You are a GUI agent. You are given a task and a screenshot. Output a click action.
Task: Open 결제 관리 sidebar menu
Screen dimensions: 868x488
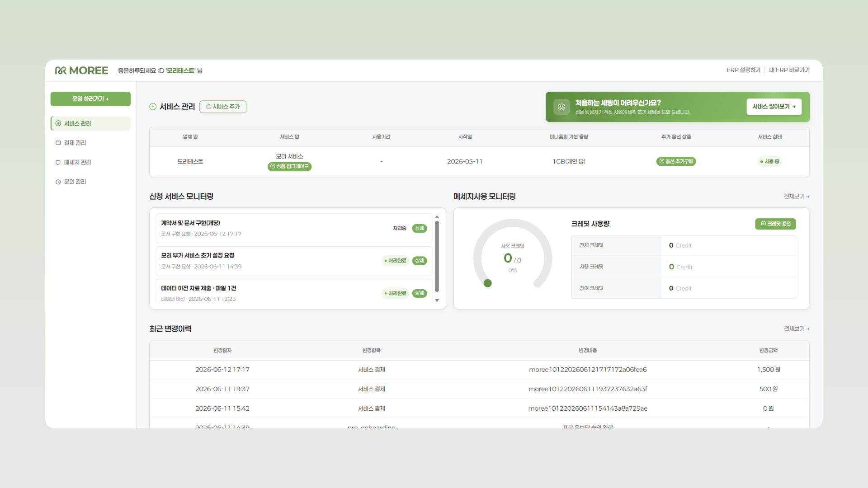tap(90, 143)
